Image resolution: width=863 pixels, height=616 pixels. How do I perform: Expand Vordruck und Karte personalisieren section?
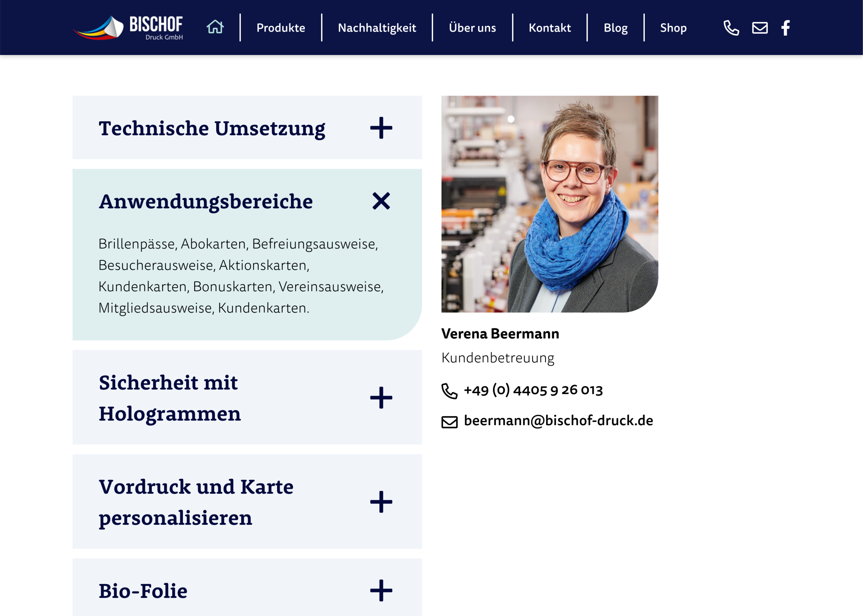tap(381, 501)
